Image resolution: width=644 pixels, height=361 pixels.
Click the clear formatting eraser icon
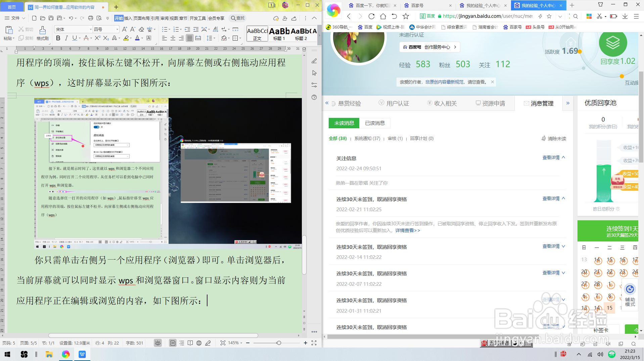[x=141, y=29]
